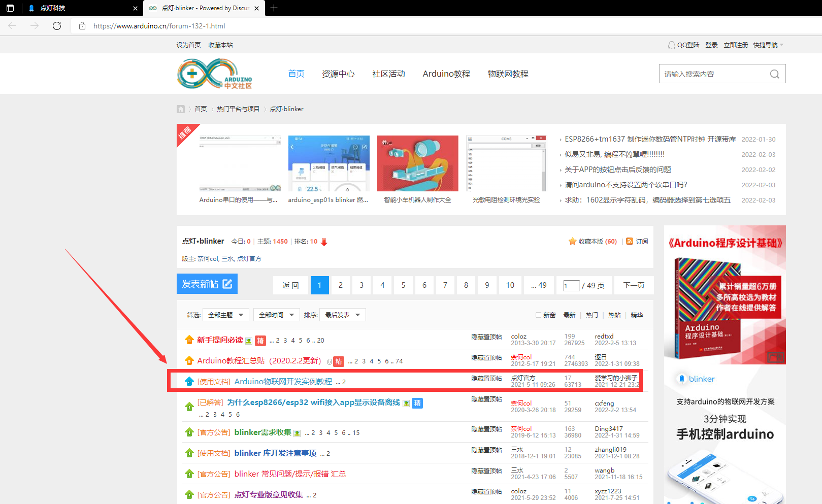The height and width of the screenshot is (504, 822).
Task: Click the page number input field
Action: click(571, 286)
